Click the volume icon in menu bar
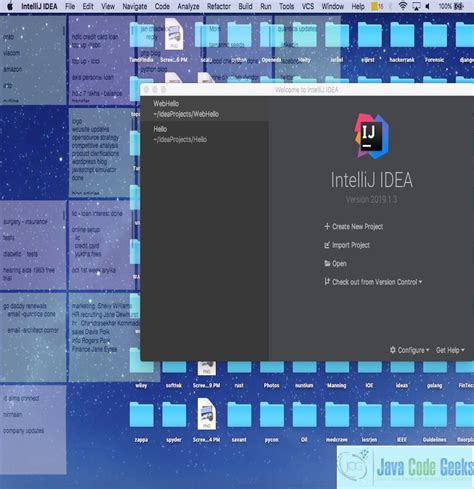The width and height of the screenshot is (474, 489). 428,6
